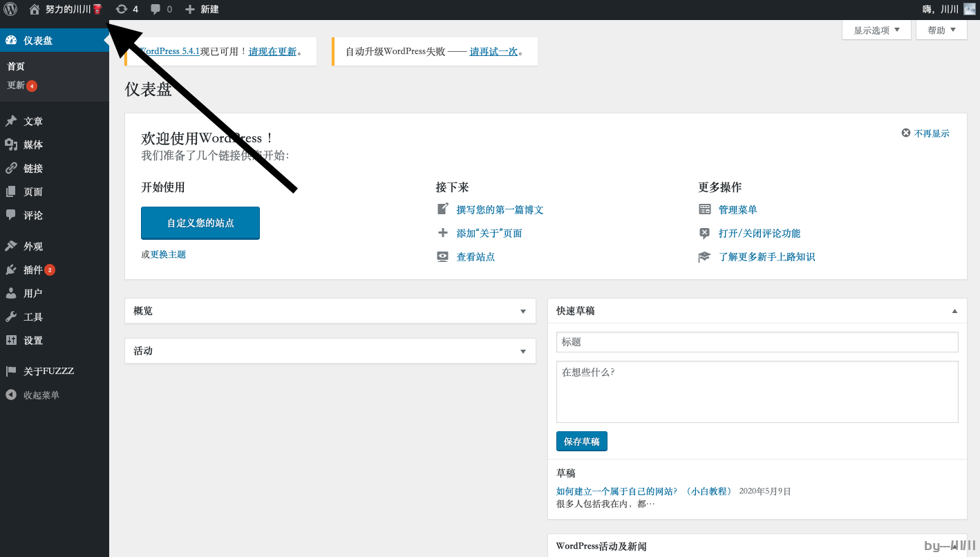Click the 自定义您的站点 button
Screen dimensions: 980x557
point(200,223)
